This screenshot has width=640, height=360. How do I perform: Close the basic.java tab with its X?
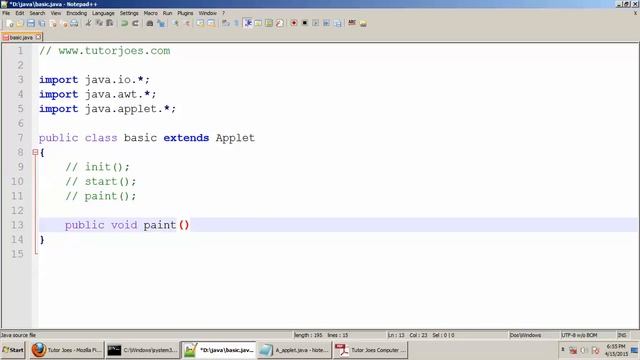pos(38,37)
